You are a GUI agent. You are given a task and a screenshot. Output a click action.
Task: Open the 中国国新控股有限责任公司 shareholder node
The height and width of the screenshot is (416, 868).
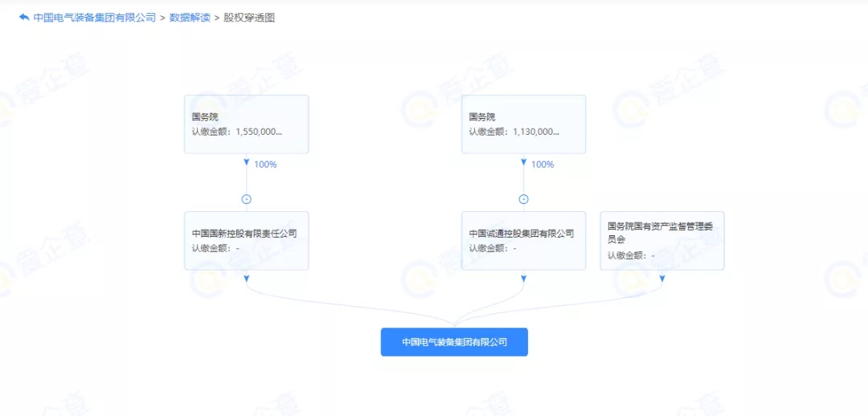point(246,240)
